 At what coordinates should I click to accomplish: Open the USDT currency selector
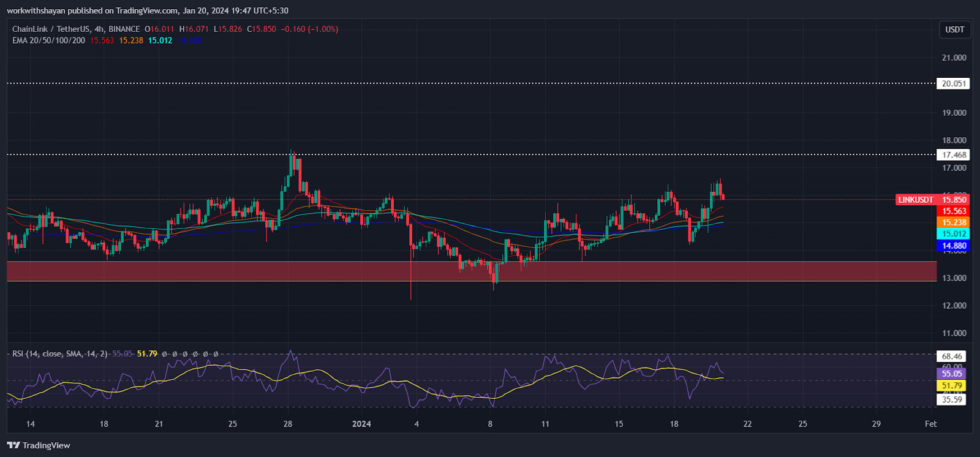point(954,29)
